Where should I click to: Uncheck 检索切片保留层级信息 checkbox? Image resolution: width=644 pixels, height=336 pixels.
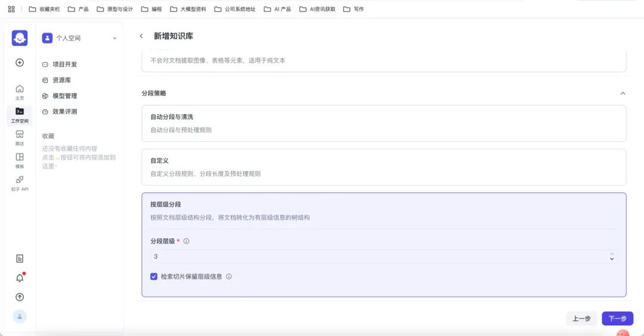154,276
